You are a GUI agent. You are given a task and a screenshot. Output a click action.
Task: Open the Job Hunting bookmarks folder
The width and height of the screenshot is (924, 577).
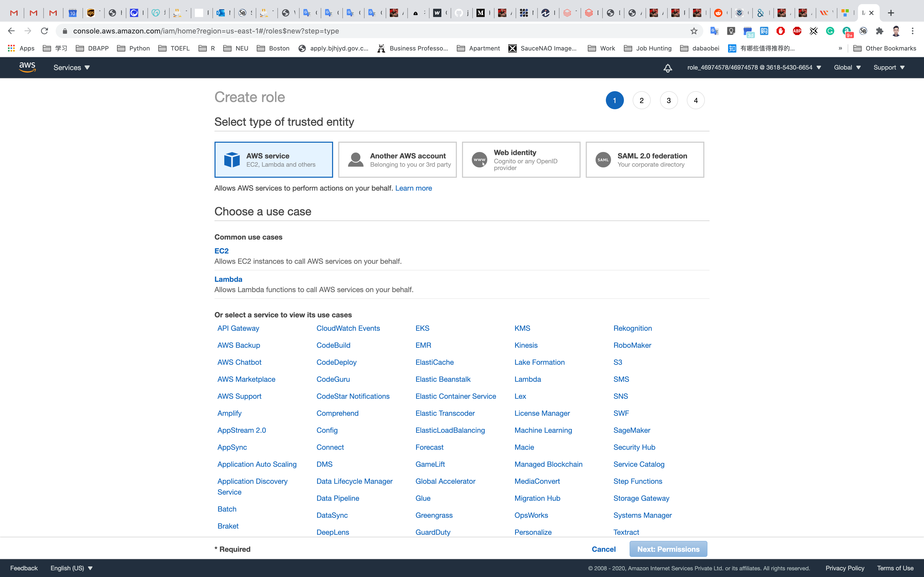tap(648, 48)
